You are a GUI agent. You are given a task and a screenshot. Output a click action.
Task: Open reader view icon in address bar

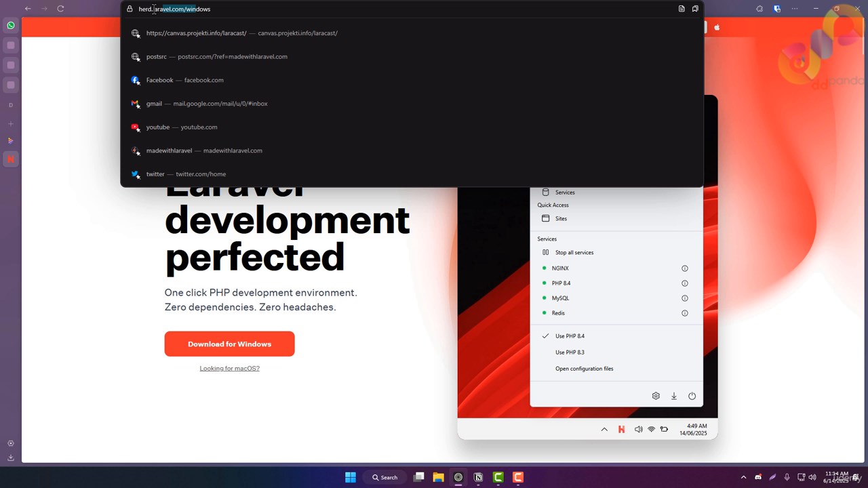tap(682, 9)
